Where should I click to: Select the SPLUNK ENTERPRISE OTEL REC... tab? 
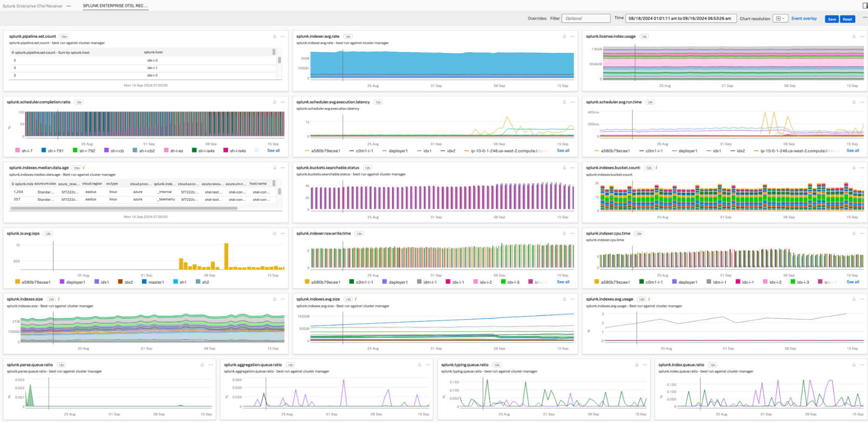116,6
